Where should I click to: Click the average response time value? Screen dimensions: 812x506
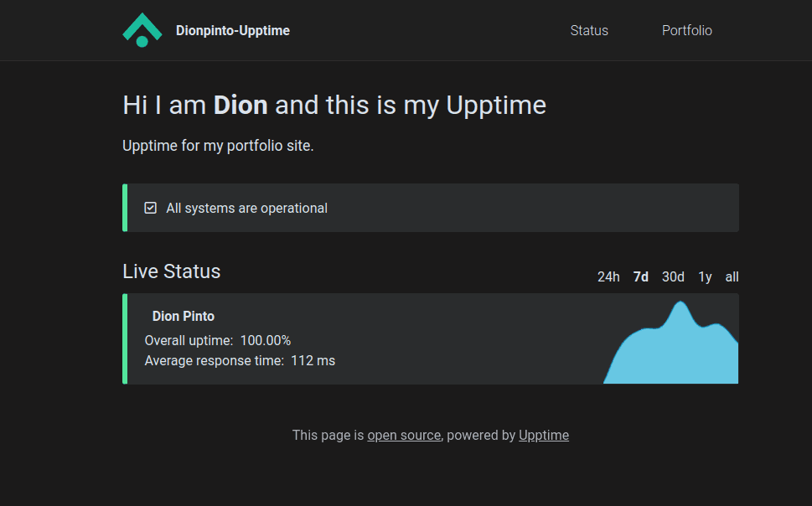click(314, 360)
